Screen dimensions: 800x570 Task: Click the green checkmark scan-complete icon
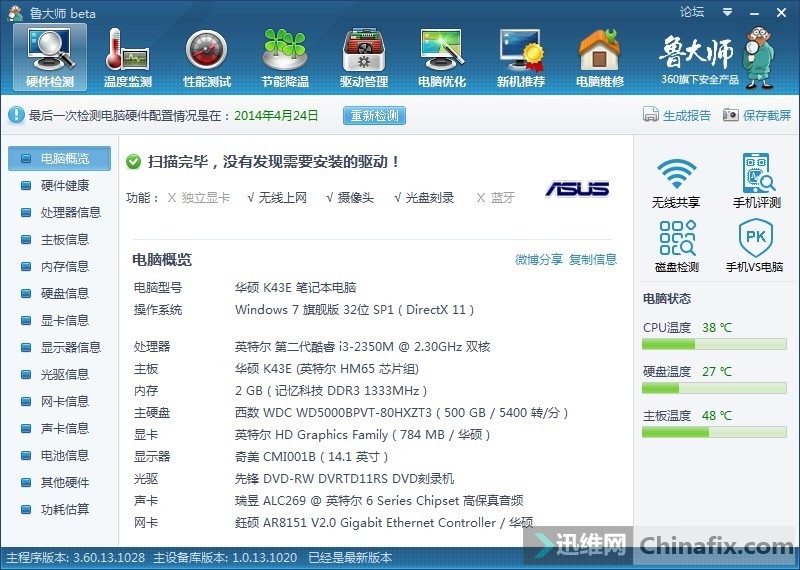point(133,162)
